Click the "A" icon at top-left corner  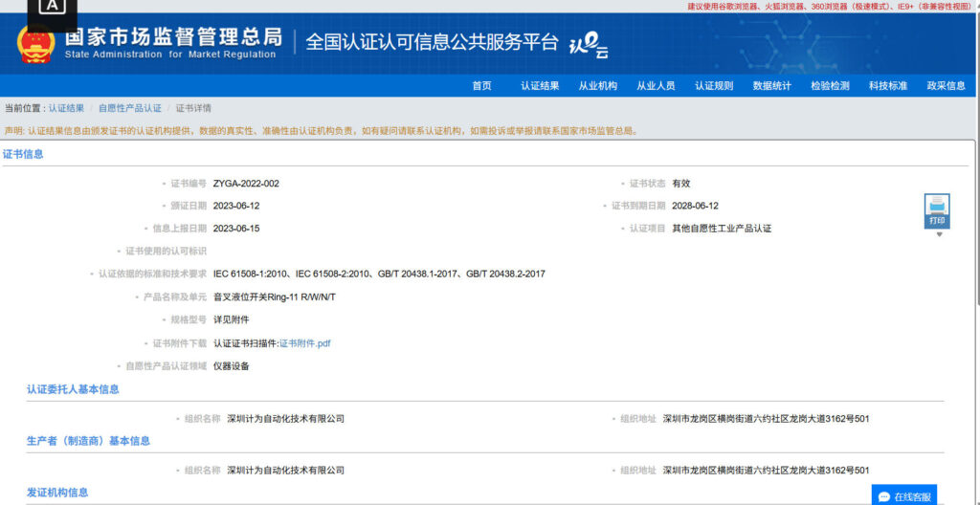click(x=53, y=8)
